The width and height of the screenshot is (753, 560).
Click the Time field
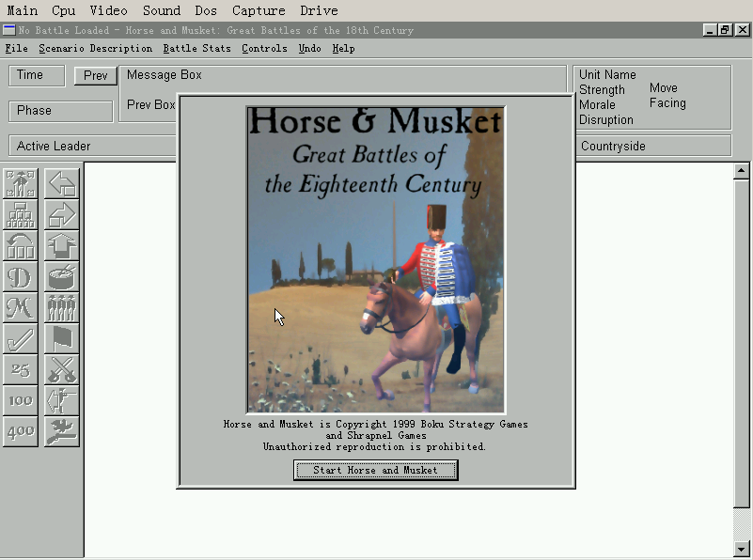(37, 76)
